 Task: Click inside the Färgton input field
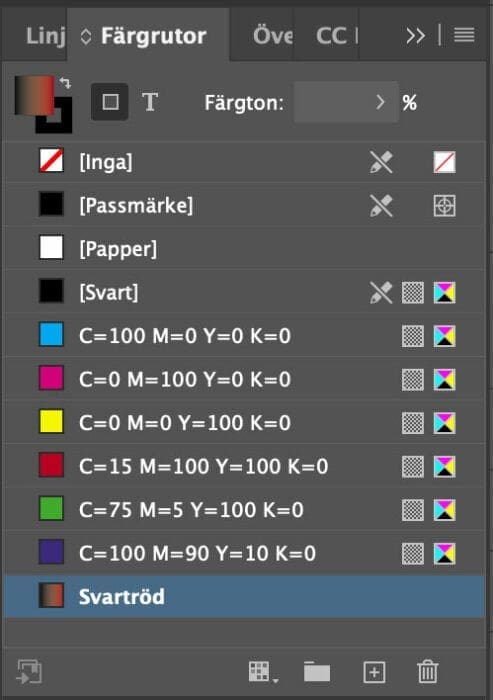click(333, 102)
